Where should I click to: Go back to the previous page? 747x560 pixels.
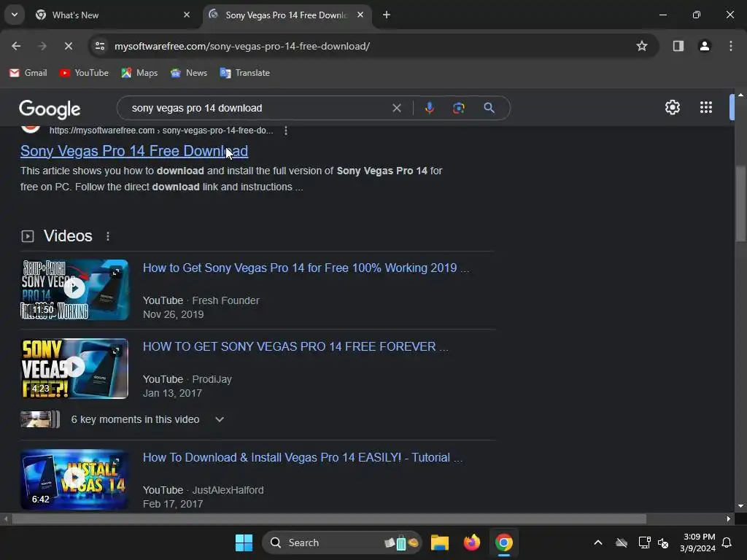[x=16, y=46]
